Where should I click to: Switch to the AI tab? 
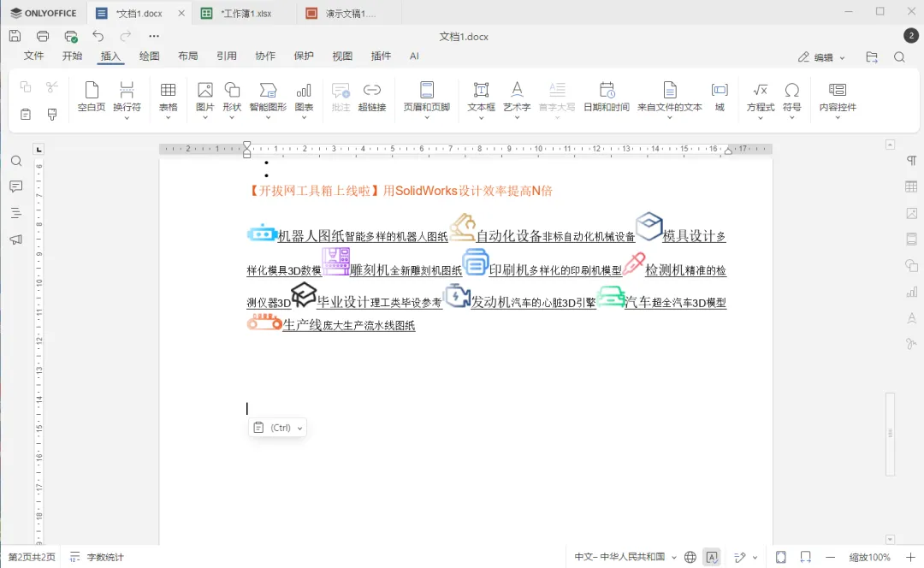(414, 56)
